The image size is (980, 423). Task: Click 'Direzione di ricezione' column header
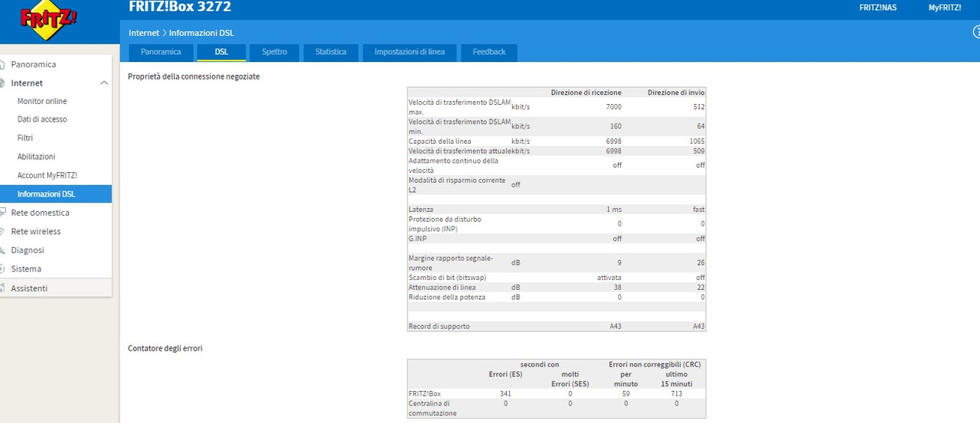click(x=586, y=93)
